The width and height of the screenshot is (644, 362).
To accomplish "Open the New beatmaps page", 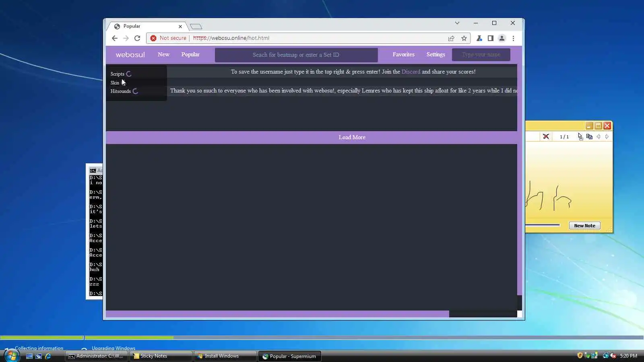I will (x=163, y=54).
